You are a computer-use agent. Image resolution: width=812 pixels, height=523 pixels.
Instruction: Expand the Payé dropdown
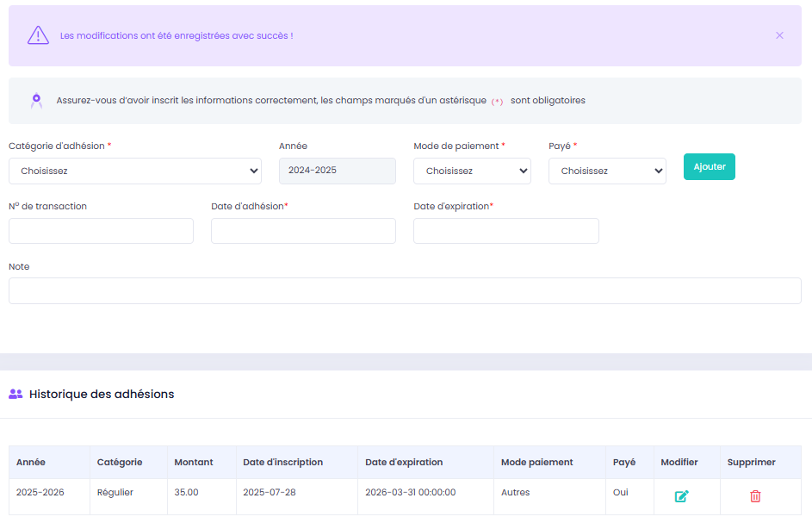pos(607,171)
